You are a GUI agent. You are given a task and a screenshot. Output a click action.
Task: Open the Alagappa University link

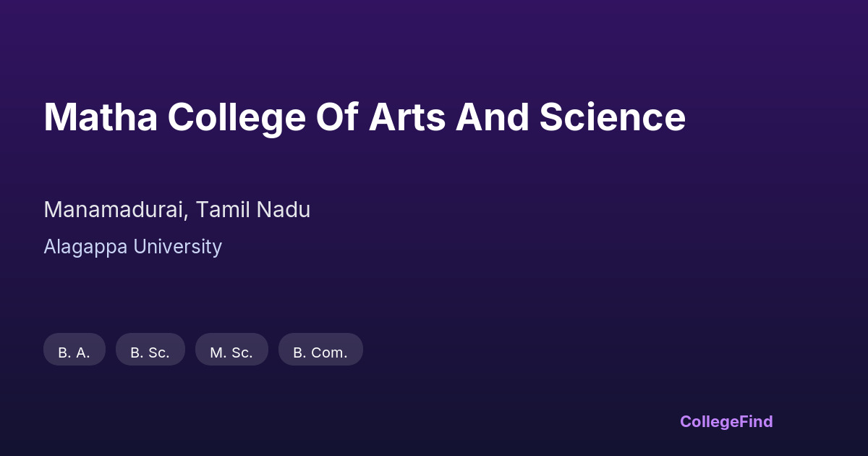click(132, 247)
